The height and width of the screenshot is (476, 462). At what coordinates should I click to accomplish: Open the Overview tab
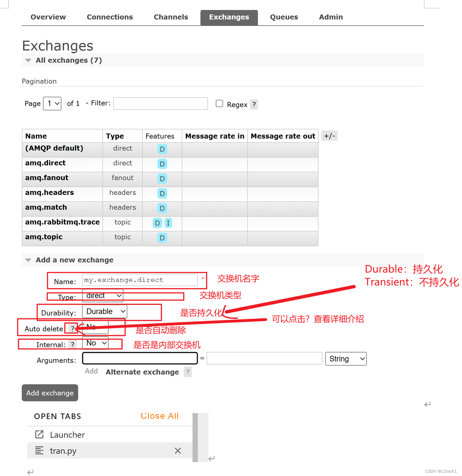click(48, 17)
